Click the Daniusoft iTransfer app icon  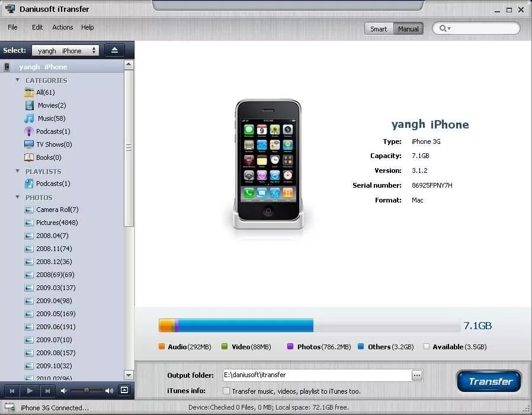[10, 9]
